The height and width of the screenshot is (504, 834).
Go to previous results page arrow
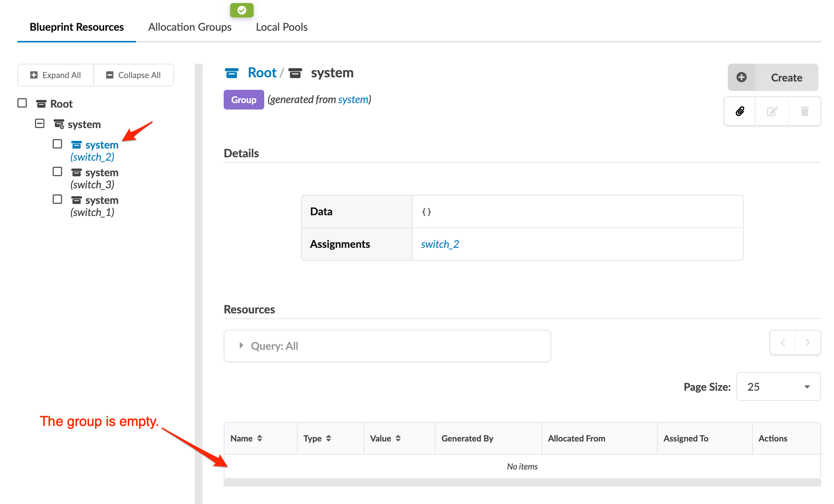tap(783, 342)
